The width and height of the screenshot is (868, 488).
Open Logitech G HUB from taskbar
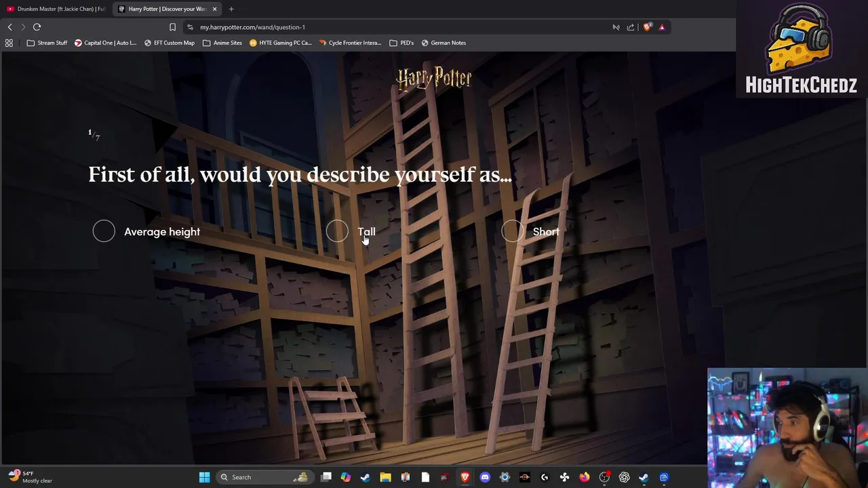click(545, 477)
